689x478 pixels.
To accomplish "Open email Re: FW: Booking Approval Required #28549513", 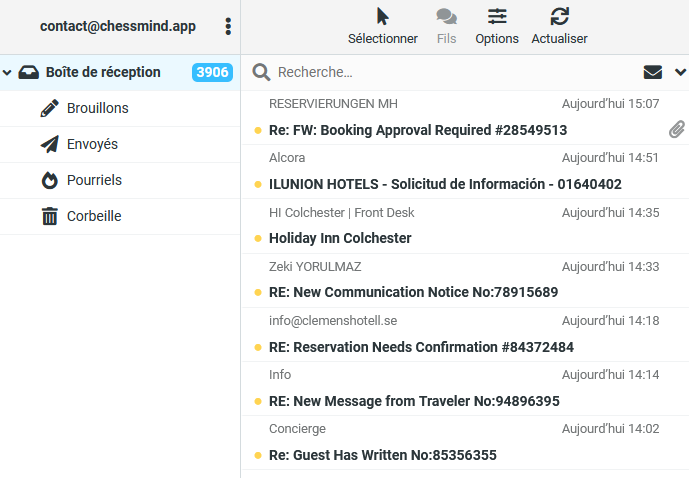I will (x=418, y=130).
